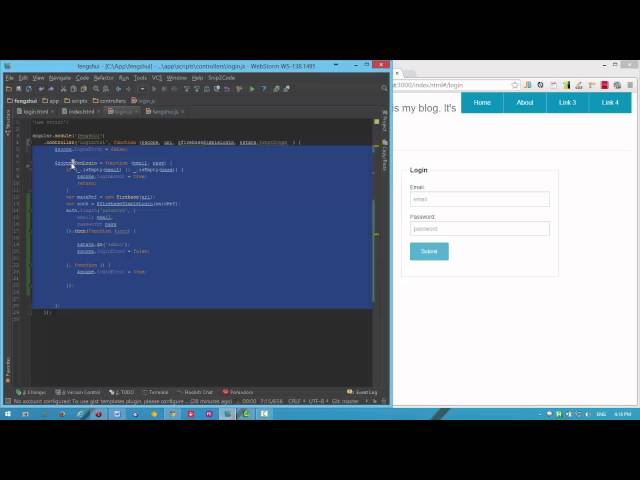The width and height of the screenshot is (640, 480).
Task: Select the controllers breadcrumb folder
Action: [x=109, y=101]
